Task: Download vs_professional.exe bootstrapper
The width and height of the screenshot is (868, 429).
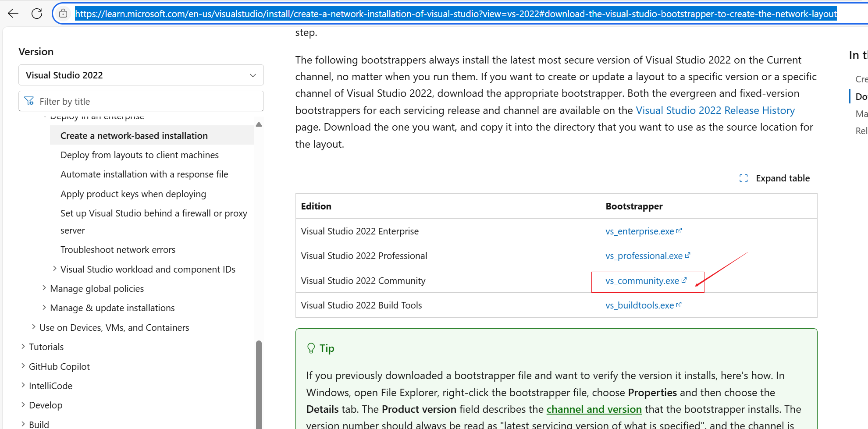Action: pyautogui.click(x=644, y=256)
